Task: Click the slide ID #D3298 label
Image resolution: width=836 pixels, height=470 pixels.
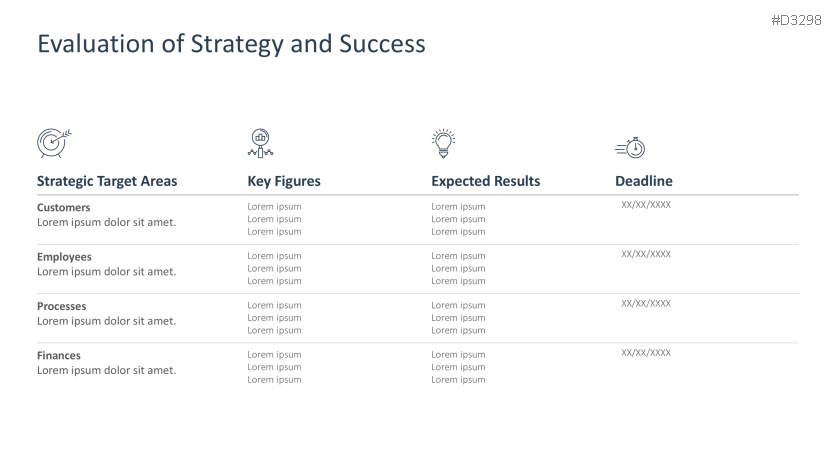Action: [x=796, y=21]
